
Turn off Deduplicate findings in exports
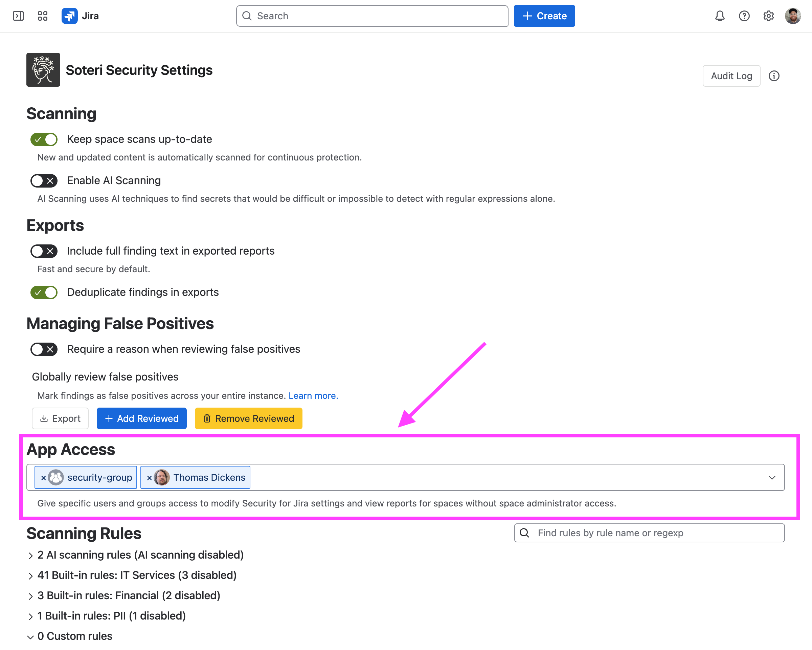(44, 292)
